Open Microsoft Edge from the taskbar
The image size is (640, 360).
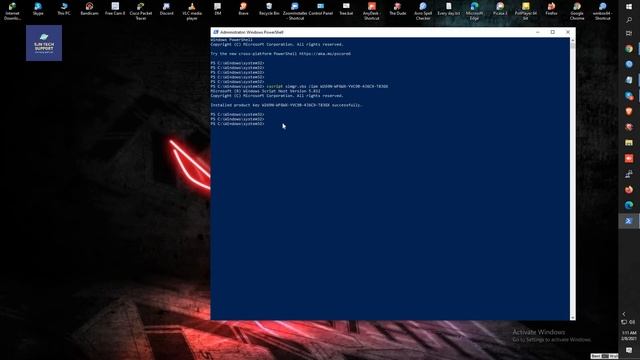pyautogui.click(x=629, y=205)
